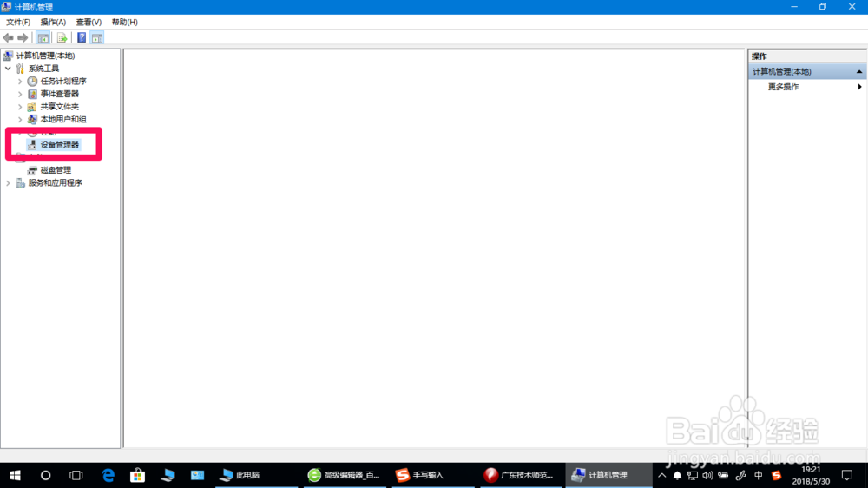Open the 操作(A) menu

pyautogui.click(x=53, y=23)
